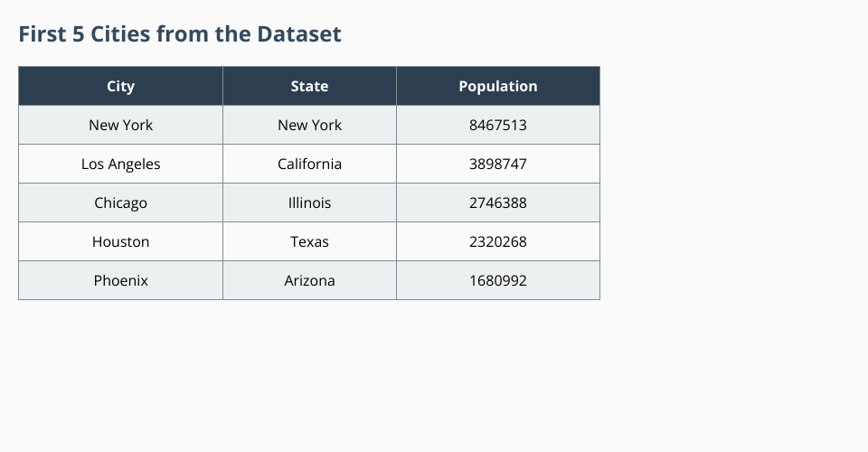Click the Texas state cell
The image size is (868, 452).
coord(309,242)
